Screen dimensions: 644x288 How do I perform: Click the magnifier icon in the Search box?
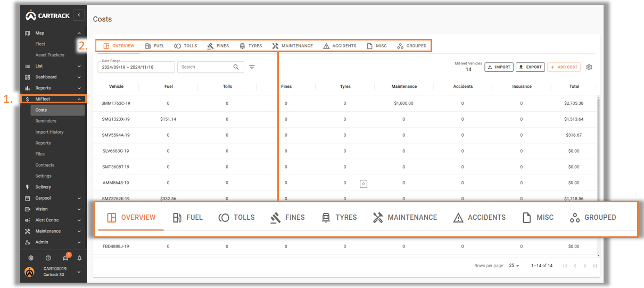236,67
